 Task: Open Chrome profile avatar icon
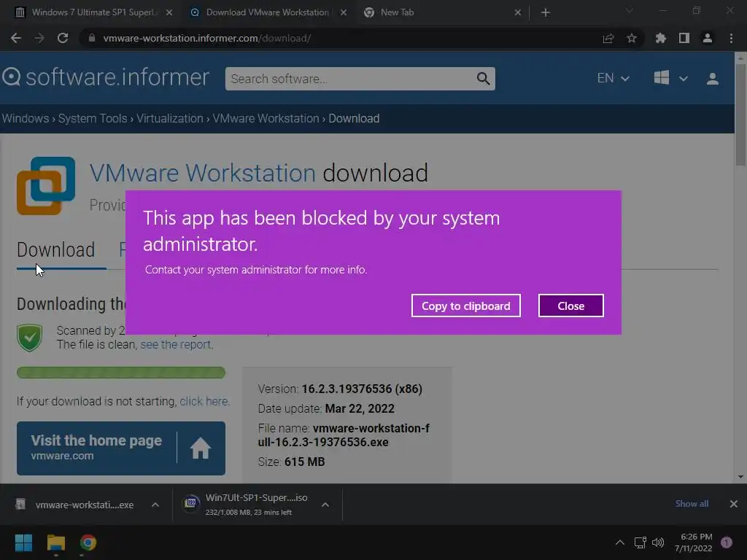(x=708, y=38)
